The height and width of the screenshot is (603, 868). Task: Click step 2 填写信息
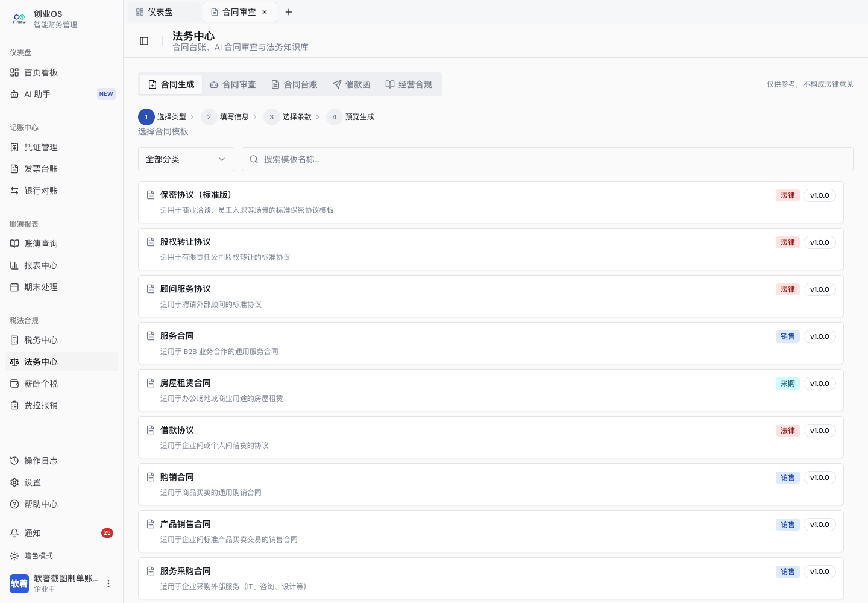click(225, 117)
